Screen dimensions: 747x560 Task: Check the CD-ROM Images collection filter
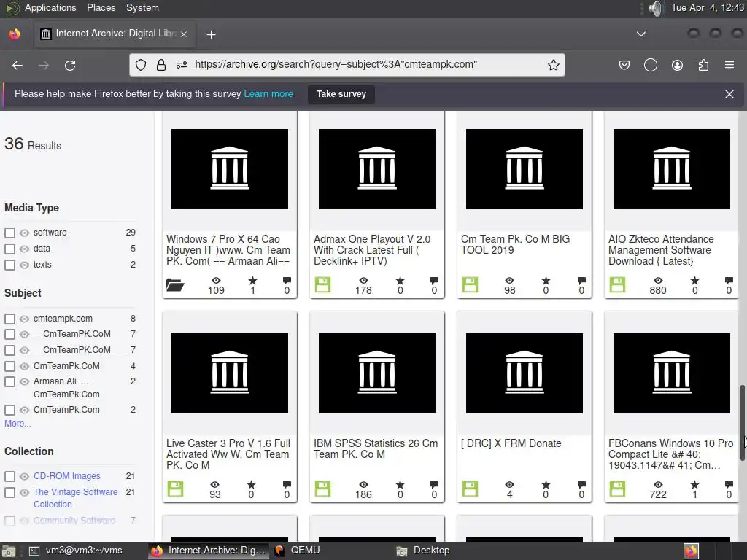[x=9, y=477]
